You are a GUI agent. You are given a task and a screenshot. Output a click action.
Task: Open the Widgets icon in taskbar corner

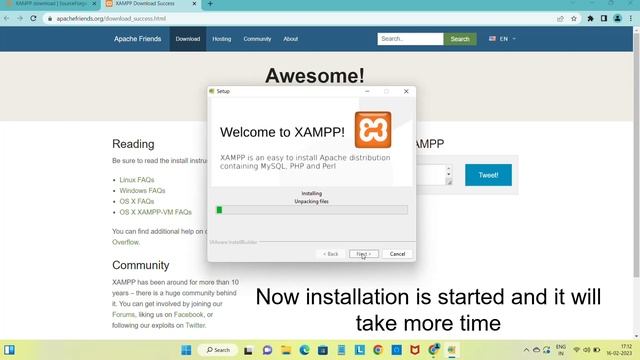(x=9, y=350)
